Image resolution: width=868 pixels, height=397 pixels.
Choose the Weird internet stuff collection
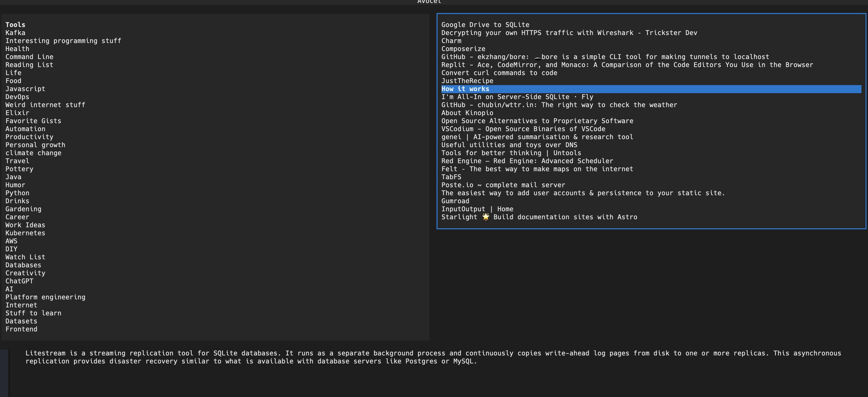click(x=45, y=105)
